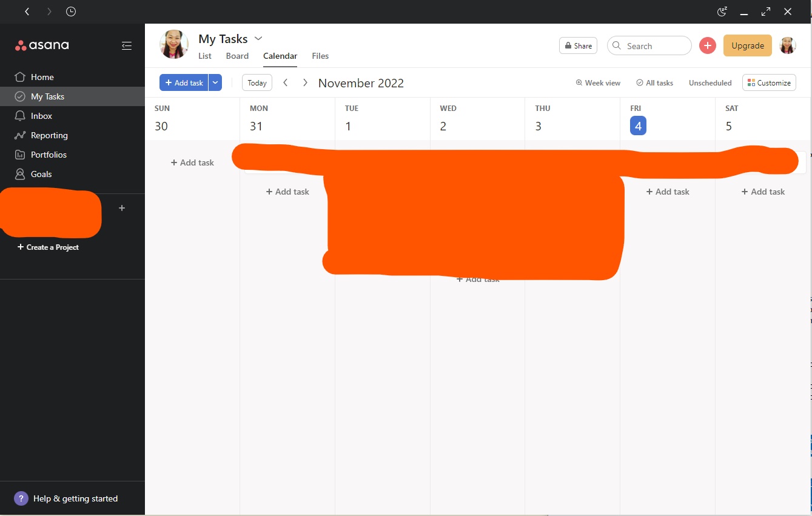Open the Customize panel
The image size is (812, 516).
(x=769, y=82)
